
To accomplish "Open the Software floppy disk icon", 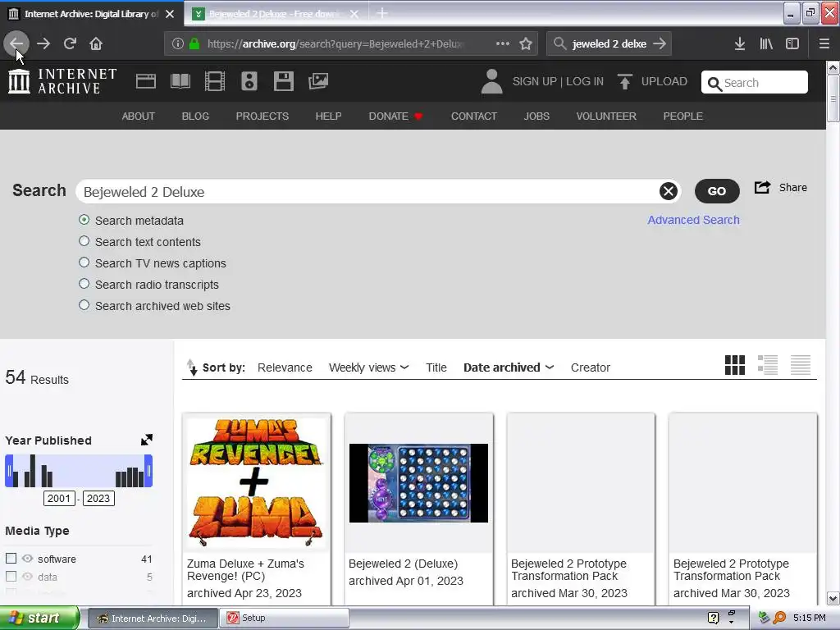I will point(283,81).
